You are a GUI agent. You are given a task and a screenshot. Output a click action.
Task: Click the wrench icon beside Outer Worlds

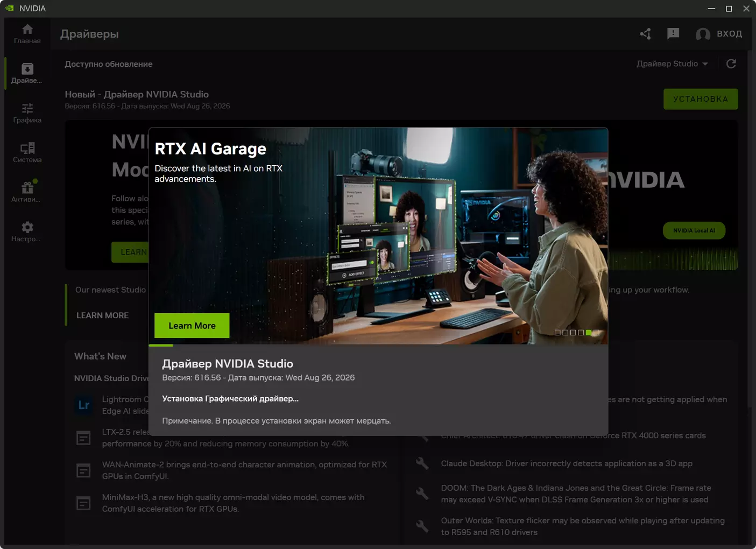tap(422, 526)
